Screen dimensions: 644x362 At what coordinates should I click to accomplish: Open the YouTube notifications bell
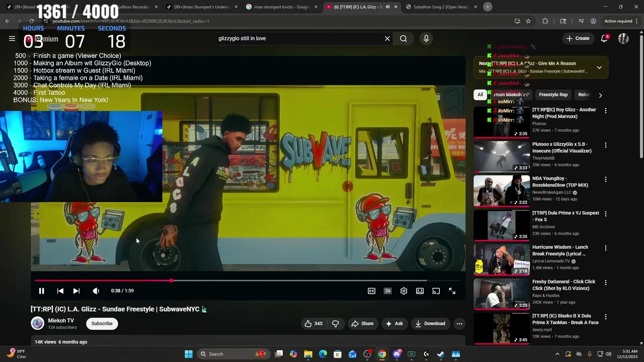coord(604,38)
